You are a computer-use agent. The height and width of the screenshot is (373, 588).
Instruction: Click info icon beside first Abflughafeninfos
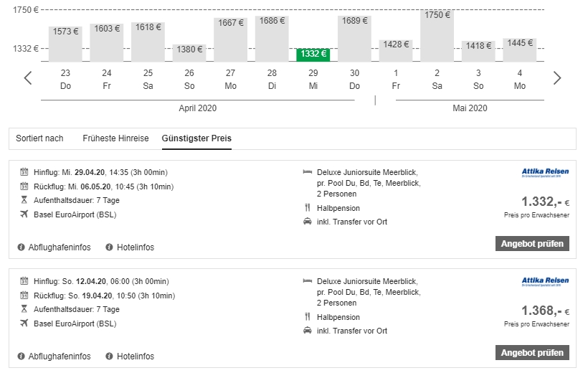tap(22, 247)
